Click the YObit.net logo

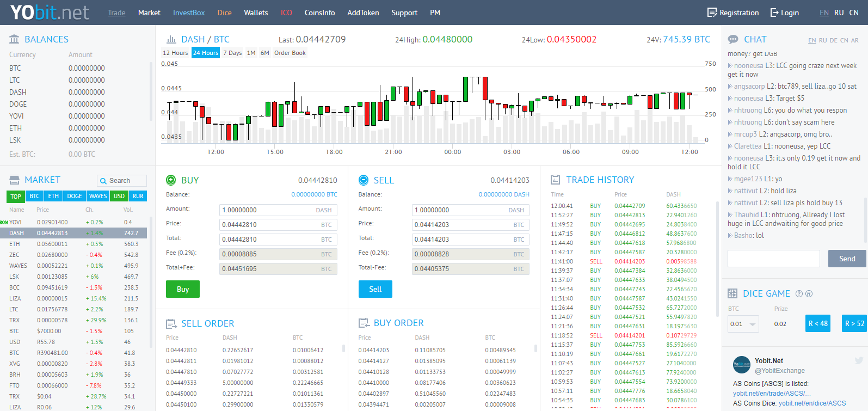[50, 12]
